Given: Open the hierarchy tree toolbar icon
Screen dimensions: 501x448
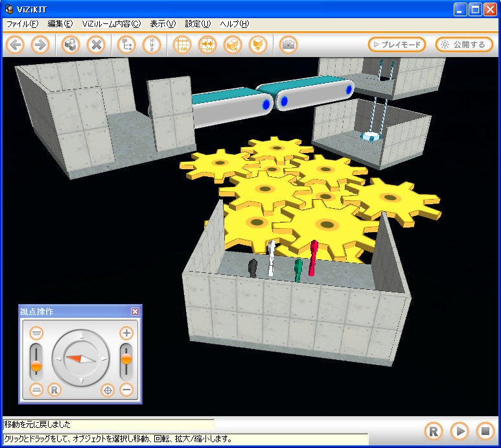Looking at the screenshot, I should pos(127,45).
